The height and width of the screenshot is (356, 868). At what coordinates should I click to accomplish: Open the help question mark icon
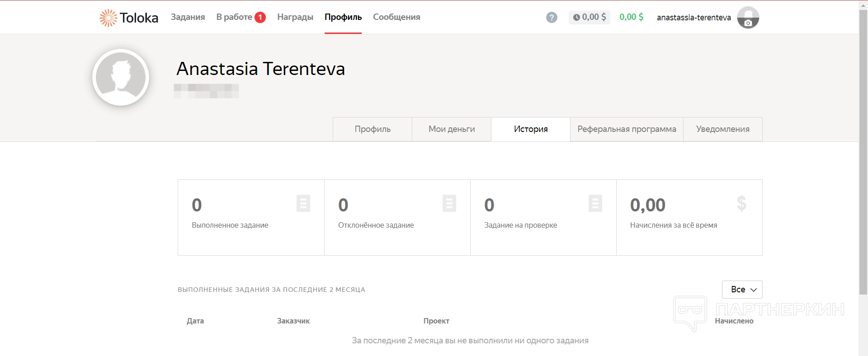[552, 18]
